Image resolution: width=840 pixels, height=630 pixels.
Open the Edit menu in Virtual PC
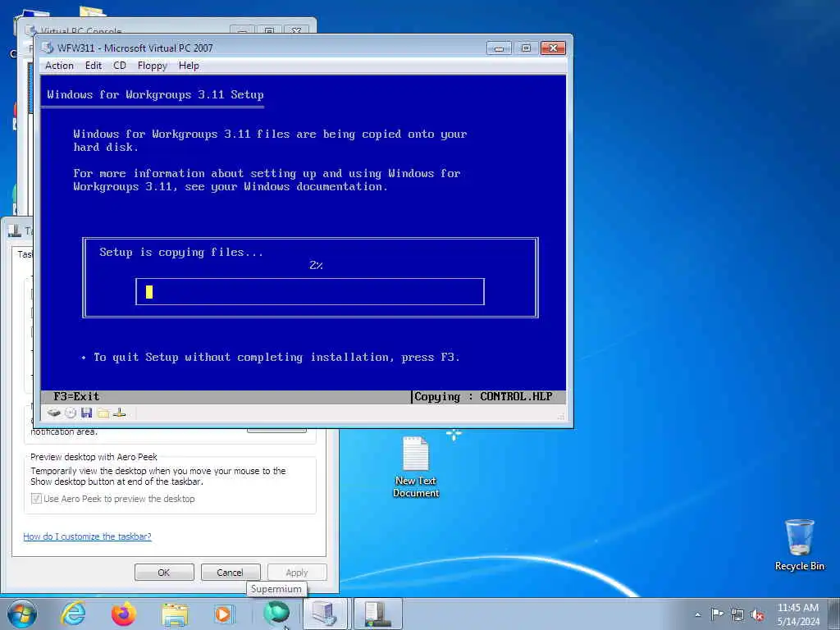93,66
